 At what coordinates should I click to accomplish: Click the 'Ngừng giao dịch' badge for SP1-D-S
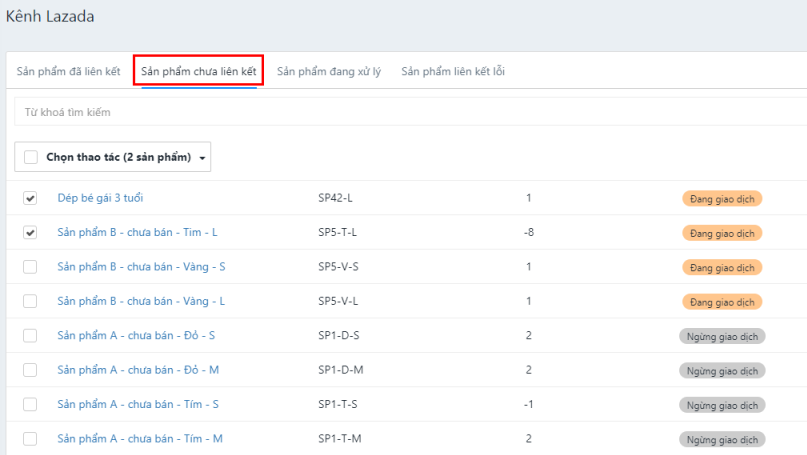(x=722, y=337)
